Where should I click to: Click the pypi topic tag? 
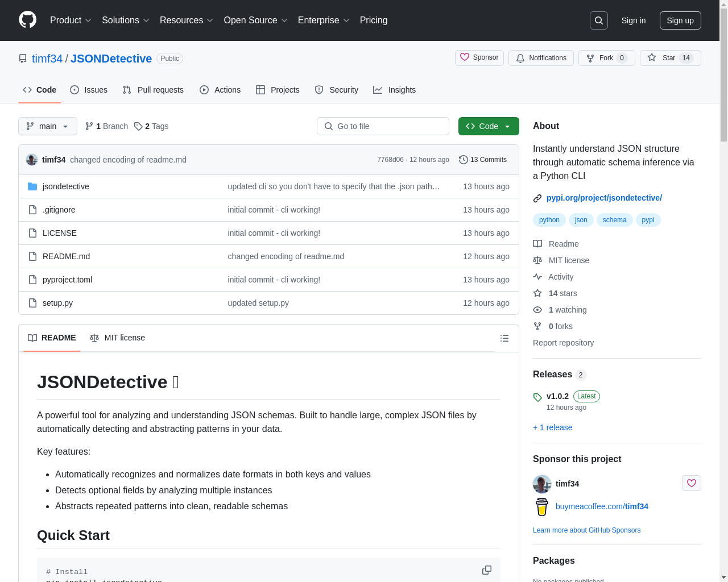[x=648, y=220]
